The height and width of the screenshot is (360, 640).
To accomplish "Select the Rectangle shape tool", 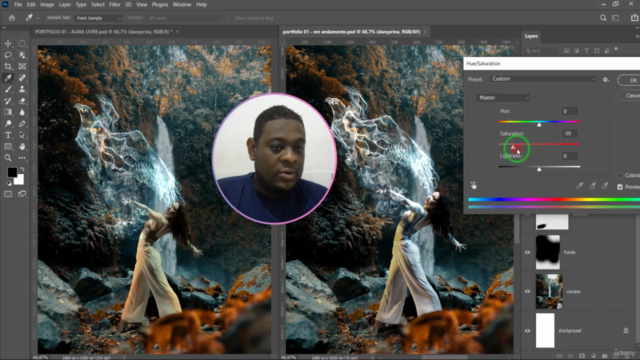I will click(8, 146).
